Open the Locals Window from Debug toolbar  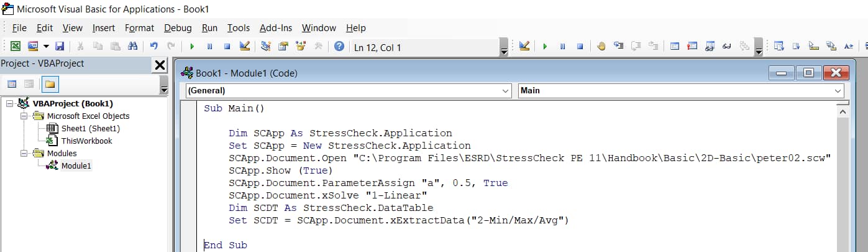(x=675, y=46)
